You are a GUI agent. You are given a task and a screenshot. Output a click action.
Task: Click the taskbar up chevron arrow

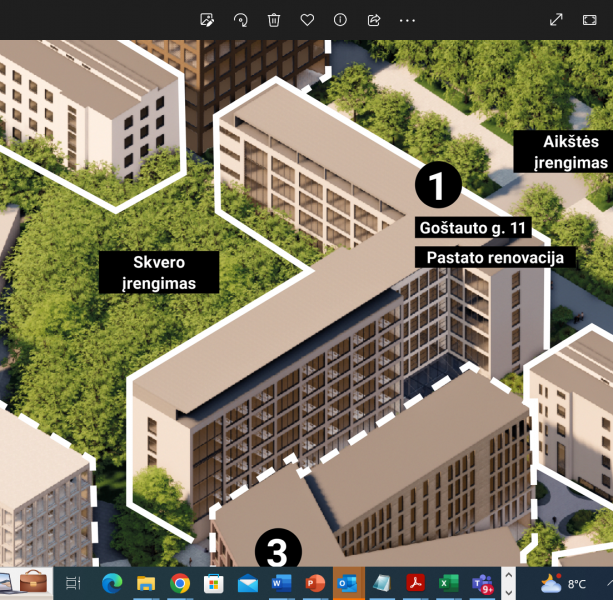(x=509, y=575)
